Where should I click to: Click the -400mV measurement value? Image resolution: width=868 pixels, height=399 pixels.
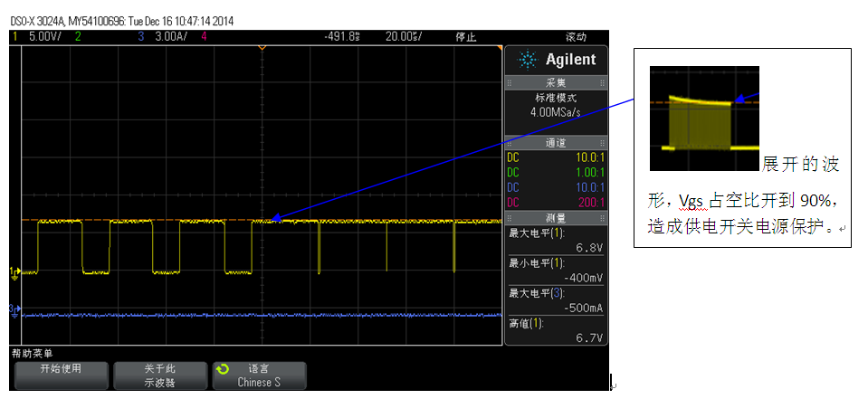pos(583,278)
